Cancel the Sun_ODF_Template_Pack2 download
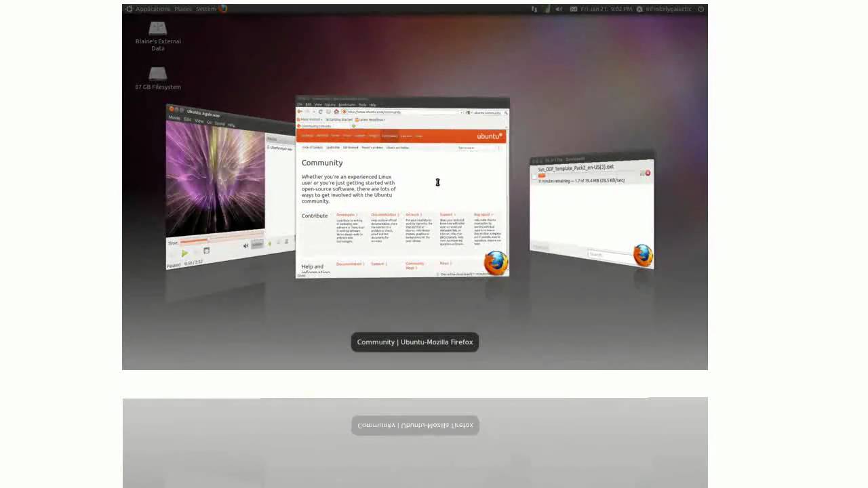Screen dimensions: 868x488 pyautogui.click(x=648, y=173)
